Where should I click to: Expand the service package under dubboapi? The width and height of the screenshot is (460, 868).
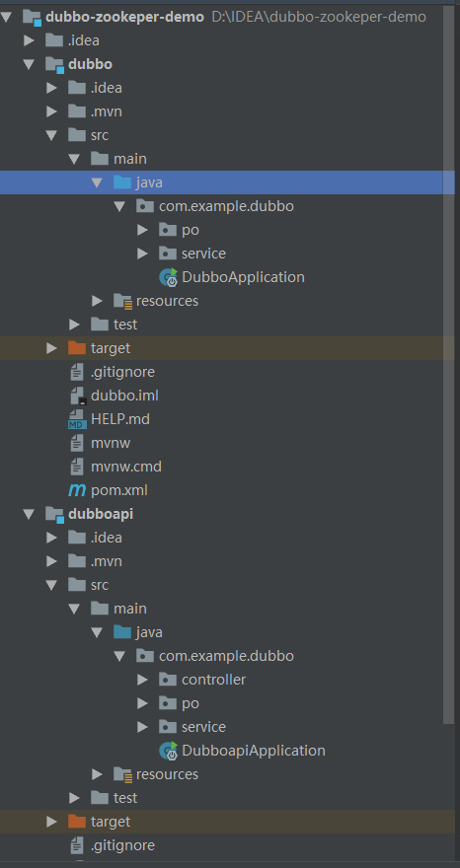pyautogui.click(x=142, y=727)
